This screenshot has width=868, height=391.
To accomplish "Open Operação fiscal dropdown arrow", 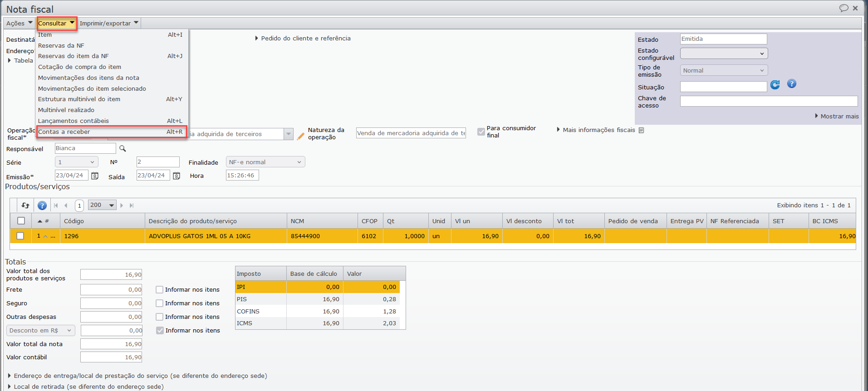I will [x=289, y=134].
